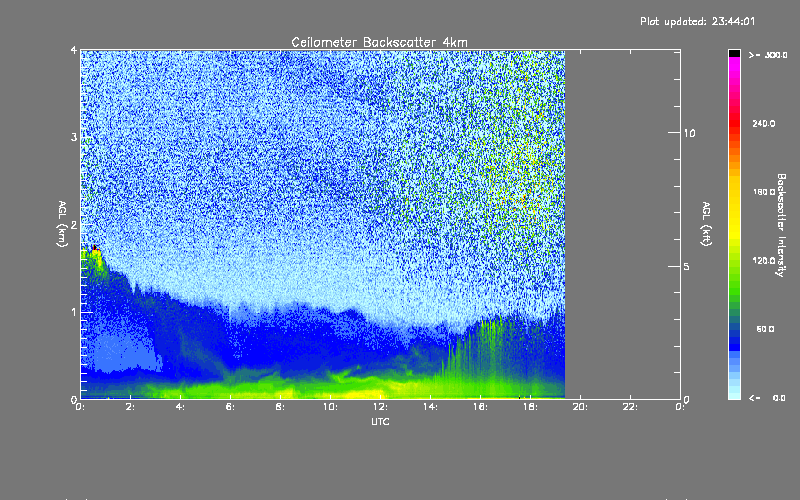Click the '10' kft label on right axis
The width and height of the screenshot is (800, 500).
[x=689, y=133]
